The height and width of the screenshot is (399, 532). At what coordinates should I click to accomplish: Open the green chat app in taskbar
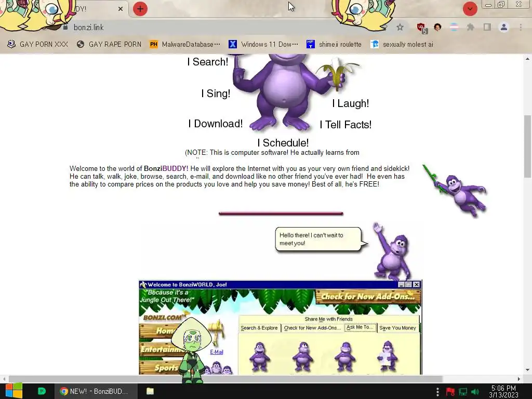tap(42, 391)
